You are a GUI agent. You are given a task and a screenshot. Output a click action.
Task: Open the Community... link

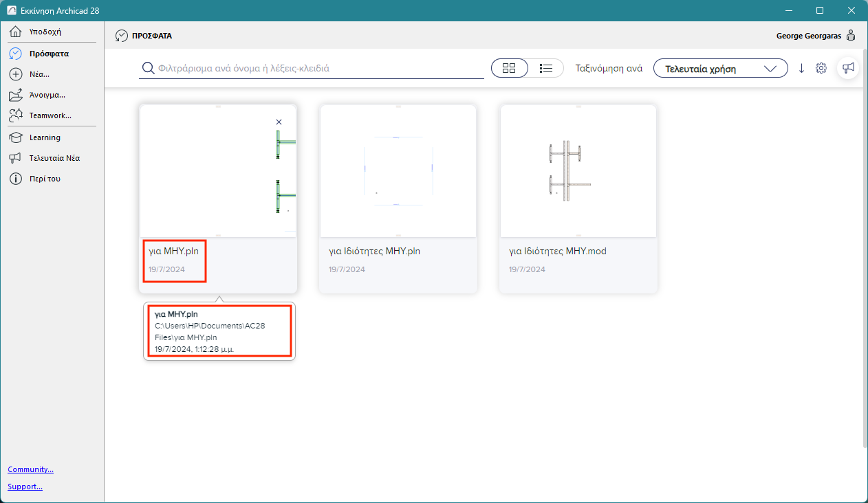click(x=30, y=469)
